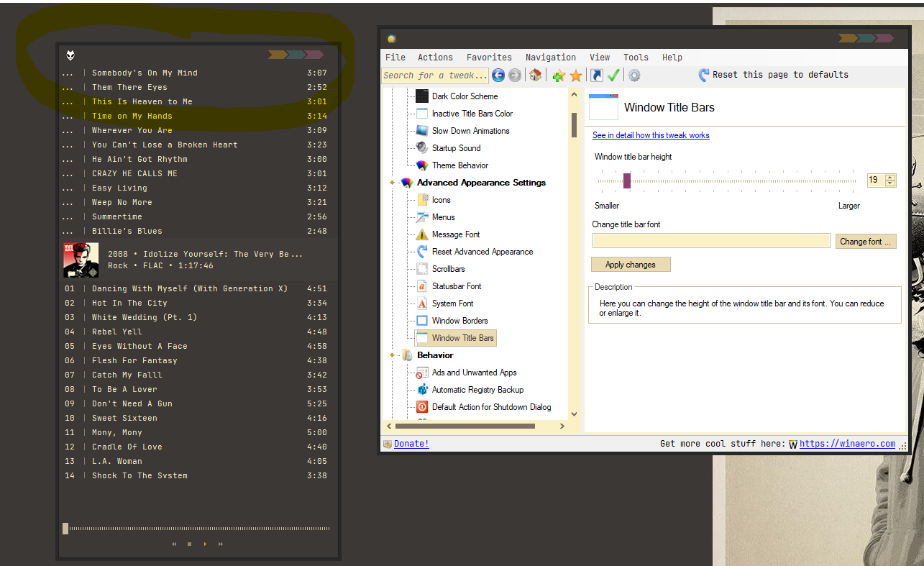Open 'See in detail how this tweak works' link
This screenshot has width=924, height=566.
[x=651, y=135]
